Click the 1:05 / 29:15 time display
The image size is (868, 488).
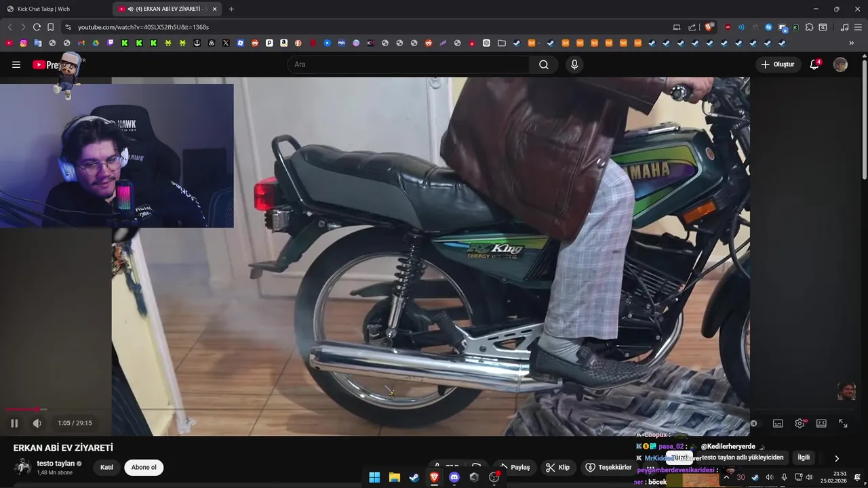[x=75, y=423]
